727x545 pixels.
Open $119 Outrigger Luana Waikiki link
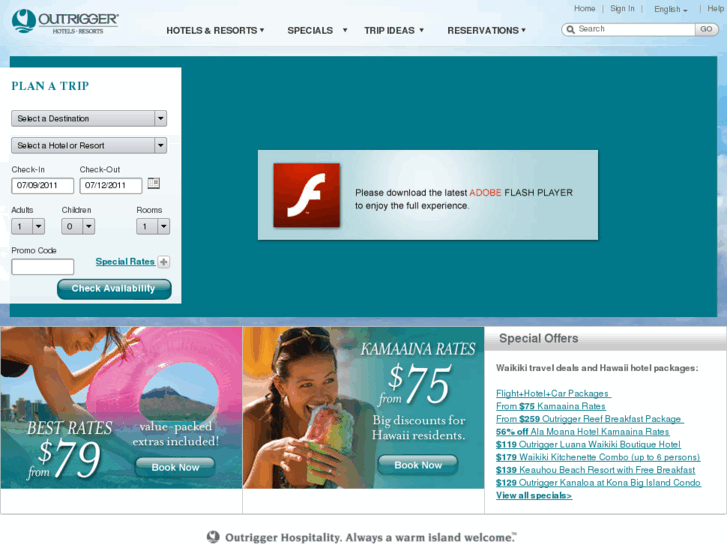point(588,444)
